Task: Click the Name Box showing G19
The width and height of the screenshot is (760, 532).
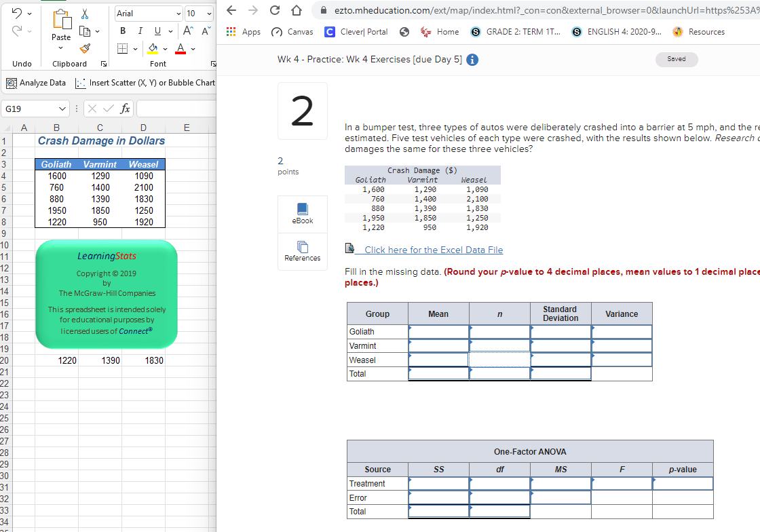Action: coord(30,109)
